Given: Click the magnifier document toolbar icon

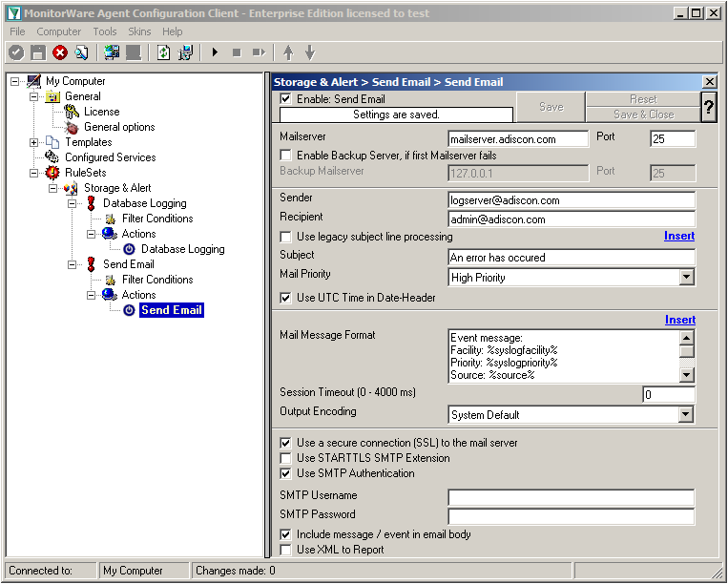Looking at the screenshot, I should (82, 52).
